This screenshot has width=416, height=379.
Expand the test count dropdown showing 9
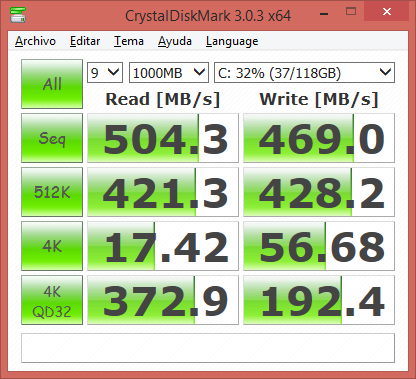[x=105, y=72]
